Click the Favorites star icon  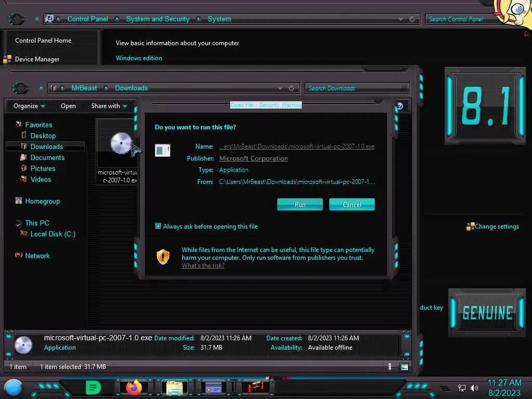point(19,125)
